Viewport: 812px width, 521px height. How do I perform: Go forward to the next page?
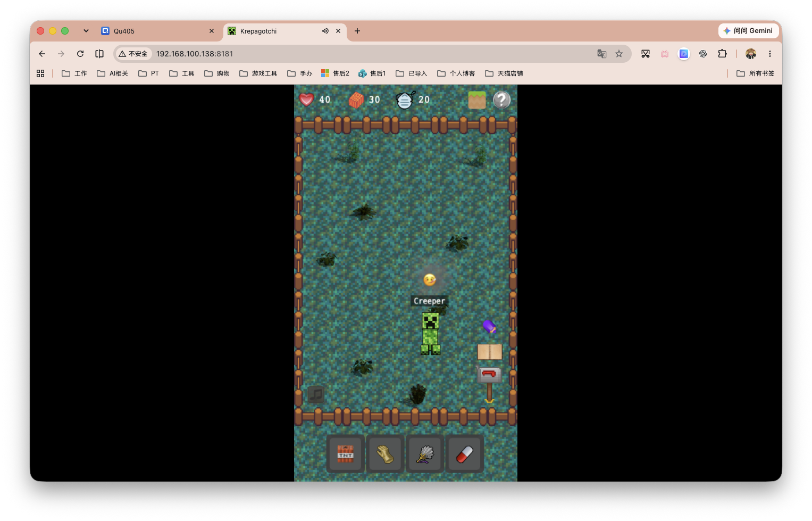pyautogui.click(x=61, y=54)
